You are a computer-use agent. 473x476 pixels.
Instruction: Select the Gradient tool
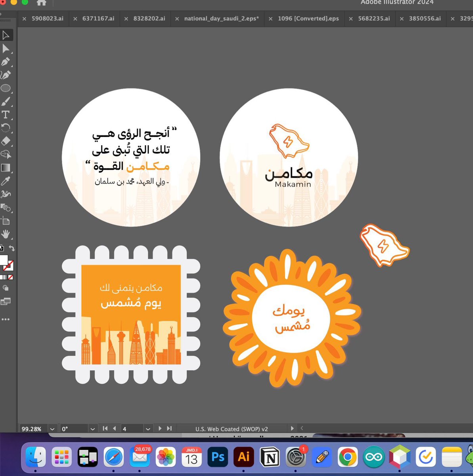click(x=6, y=168)
